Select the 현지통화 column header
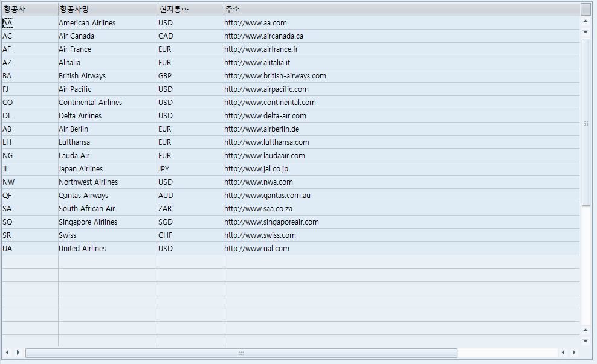The image size is (597, 364). click(191, 9)
